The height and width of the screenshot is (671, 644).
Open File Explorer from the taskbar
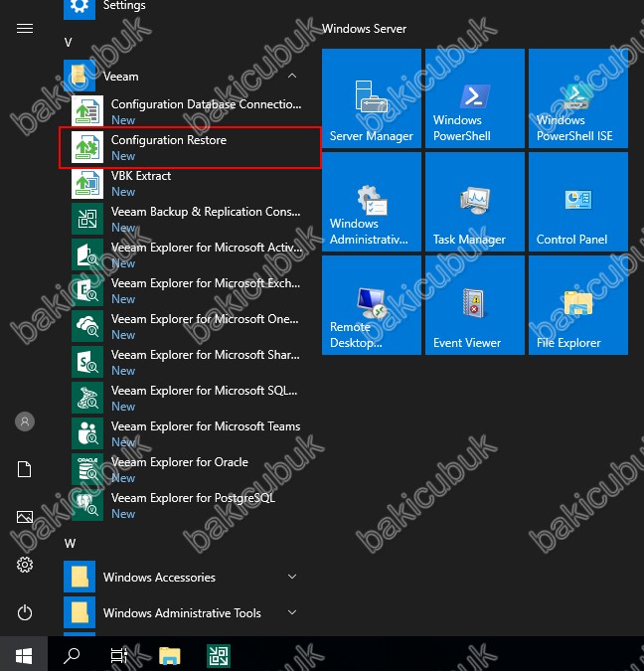pyautogui.click(x=170, y=656)
